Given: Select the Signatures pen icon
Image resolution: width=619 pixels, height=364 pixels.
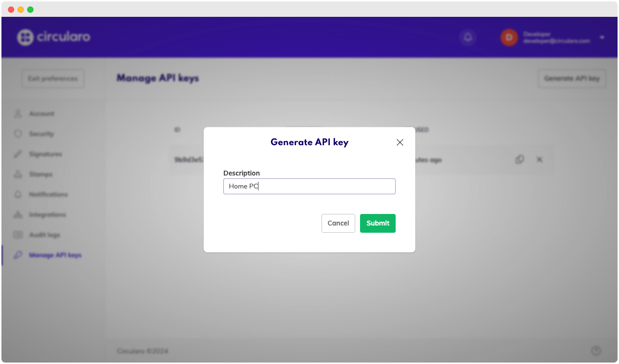Looking at the screenshot, I should coord(18,154).
